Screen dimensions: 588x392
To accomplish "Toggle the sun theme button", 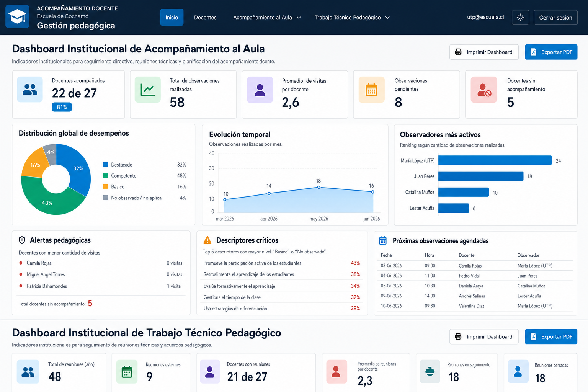I will point(520,17).
